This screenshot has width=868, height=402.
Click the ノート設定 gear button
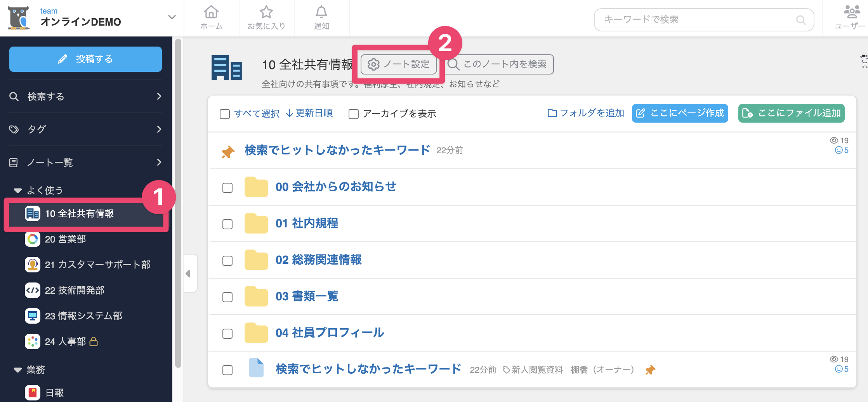tap(399, 64)
